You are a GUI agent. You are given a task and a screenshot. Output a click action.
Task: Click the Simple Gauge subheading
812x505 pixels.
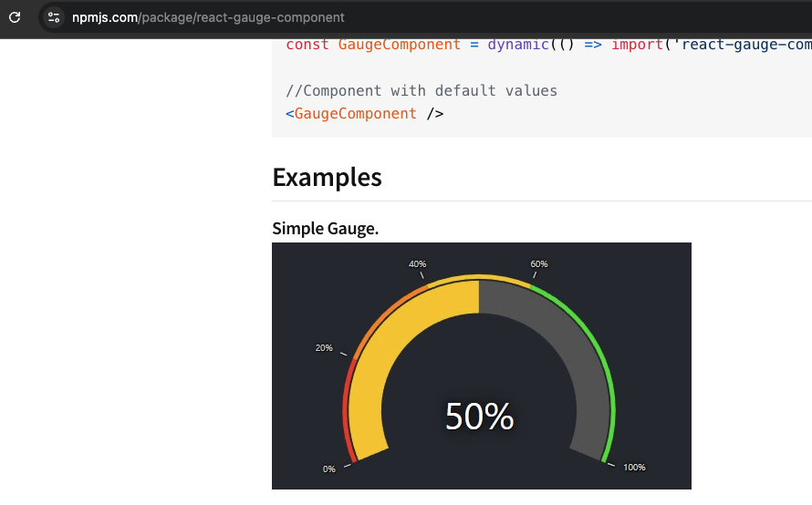(325, 228)
